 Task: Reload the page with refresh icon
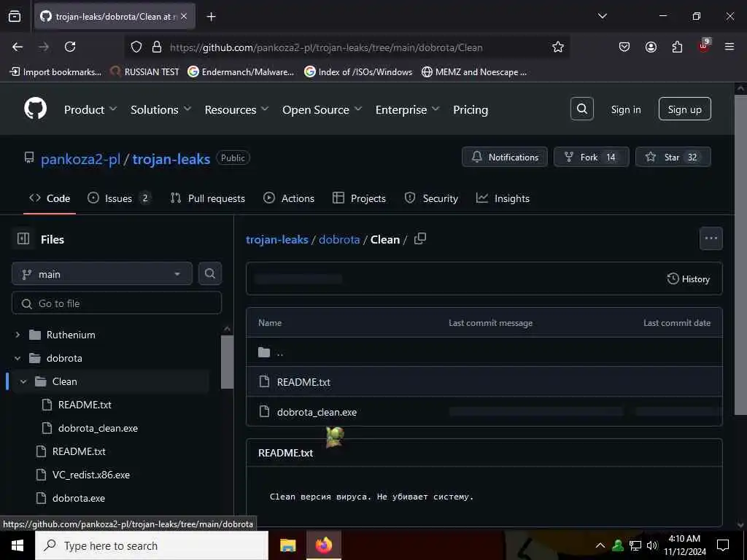point(70,47)
